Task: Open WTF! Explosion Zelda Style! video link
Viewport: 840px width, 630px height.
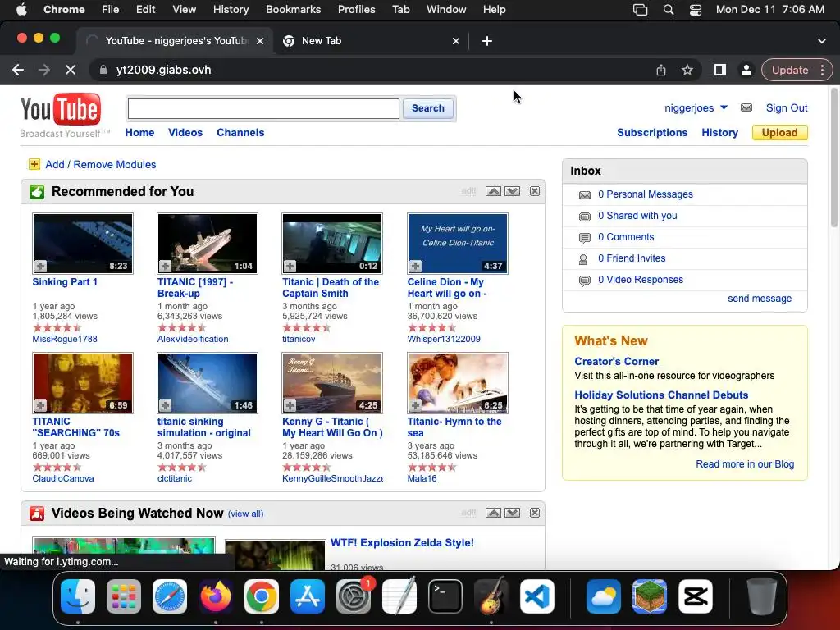Action: pyautogui.click(x=402, y=543)
